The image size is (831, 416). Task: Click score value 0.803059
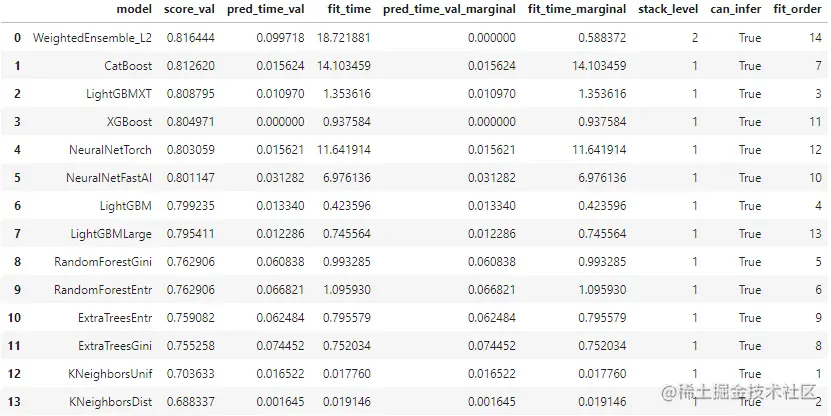click(x=191, y=150)
